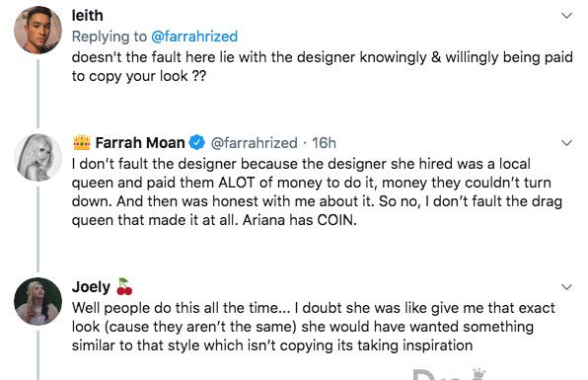Expand options chevron on Joely's tweet
The height and width of the screenshot is (380, 588).
(566, 287)
